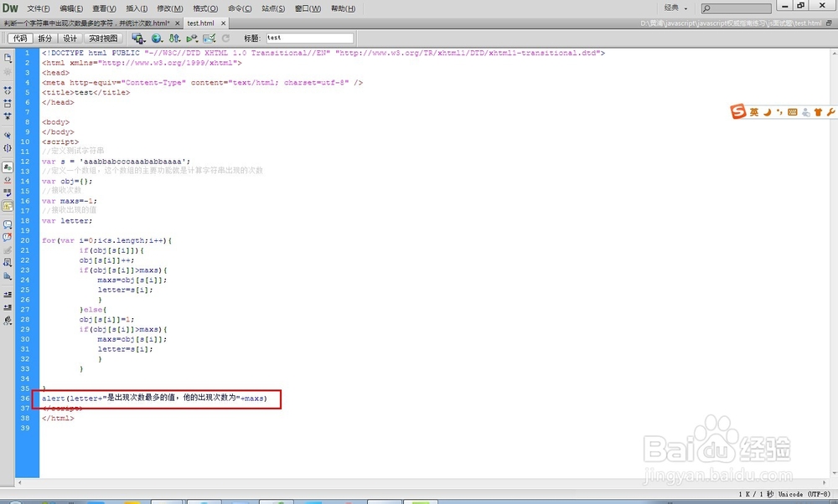Open the 命令(C) menu
Image resolution: width=838 pixels, height=504 pixels.
pyautogui.click(x=240, y=8)
